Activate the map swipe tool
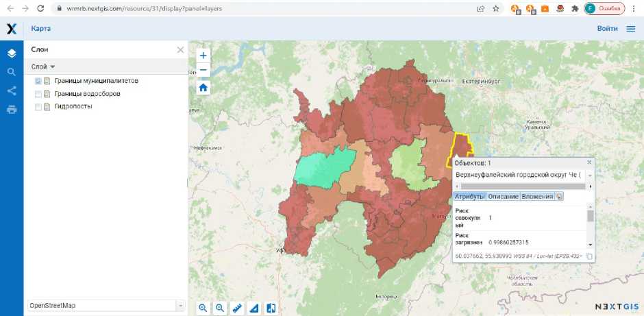644x316 pixels. (x=271, y=308)
